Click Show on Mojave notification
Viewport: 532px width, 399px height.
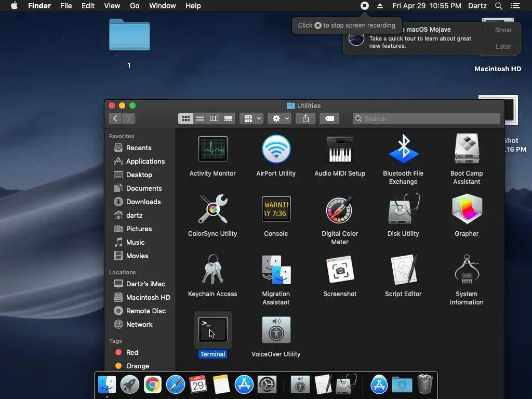[503, 30]
